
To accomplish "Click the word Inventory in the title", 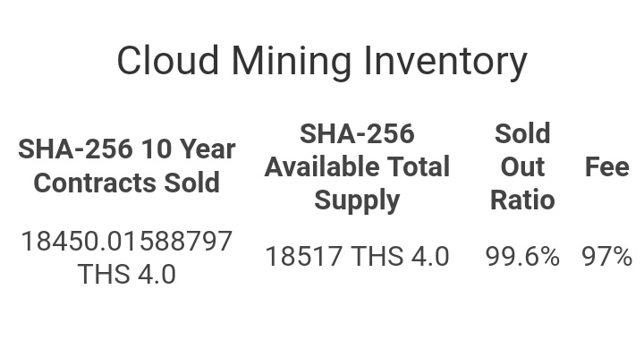I will point(445,62).
